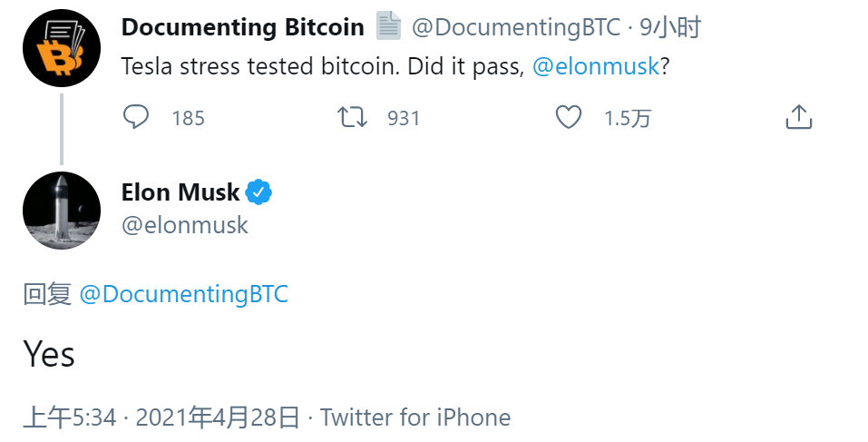Screen dimensions: 868x442
Task: Click the grey @elonmusk handle under name
Action: pyautogui.click(x=184, y=225)
